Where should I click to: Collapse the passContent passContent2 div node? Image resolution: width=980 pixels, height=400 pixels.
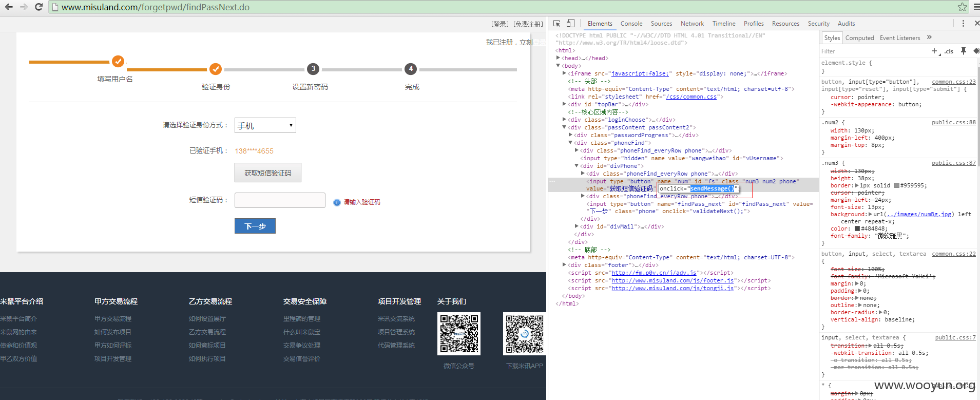[564, 127]
